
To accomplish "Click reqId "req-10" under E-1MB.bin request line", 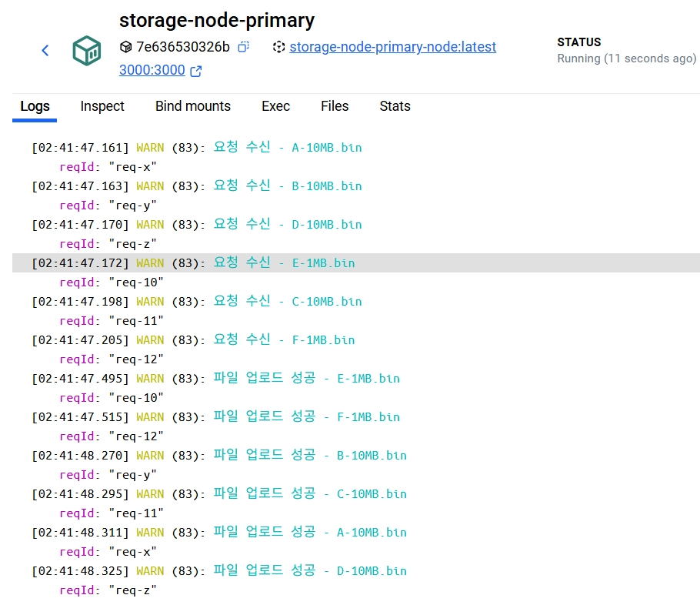I will click(112, 282).
